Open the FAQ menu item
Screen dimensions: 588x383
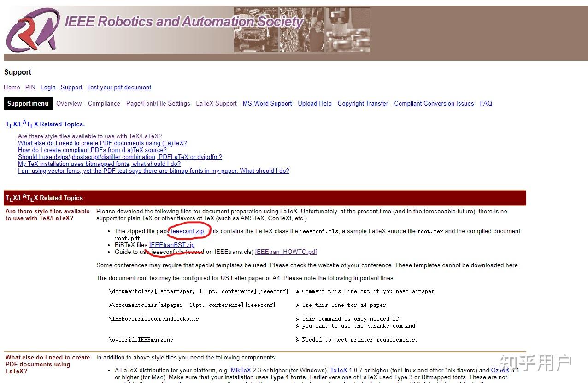click(486, 104)
